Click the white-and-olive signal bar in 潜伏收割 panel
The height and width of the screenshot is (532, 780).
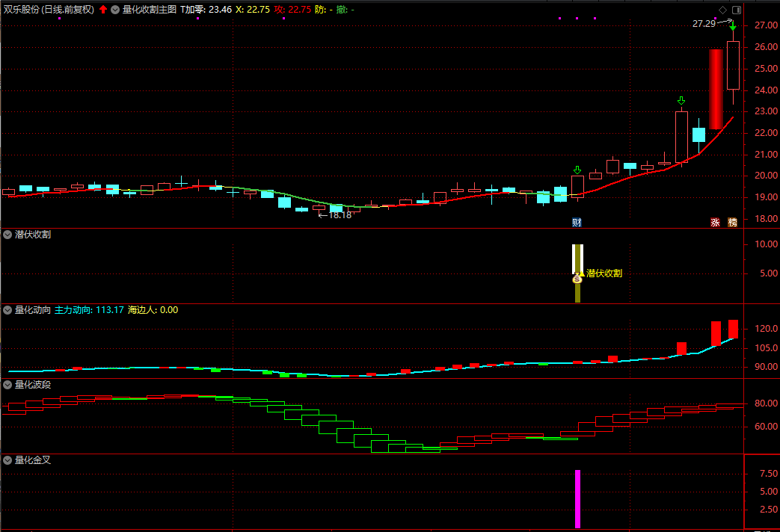577,273
